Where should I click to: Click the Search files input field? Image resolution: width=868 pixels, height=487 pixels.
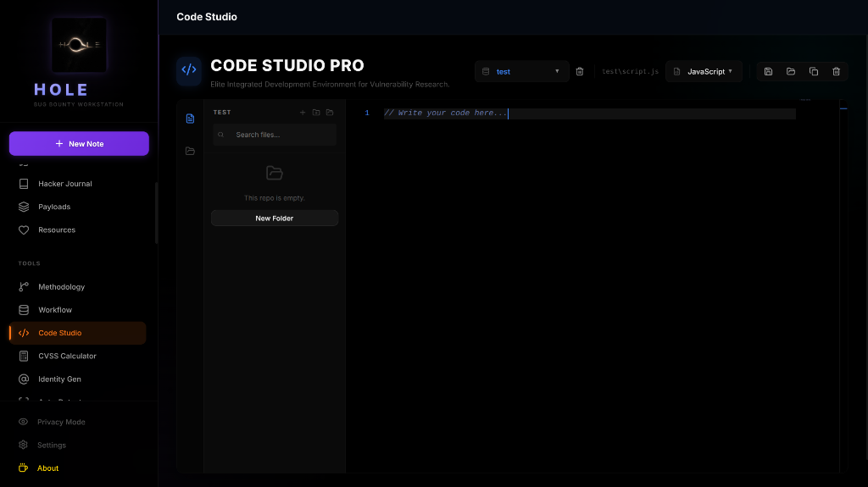tap(275, 135)
